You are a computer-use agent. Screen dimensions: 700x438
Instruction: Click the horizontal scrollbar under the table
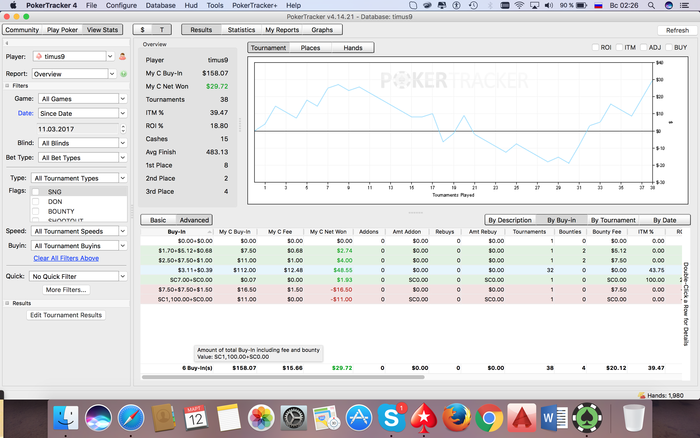[x=283, y=377]
